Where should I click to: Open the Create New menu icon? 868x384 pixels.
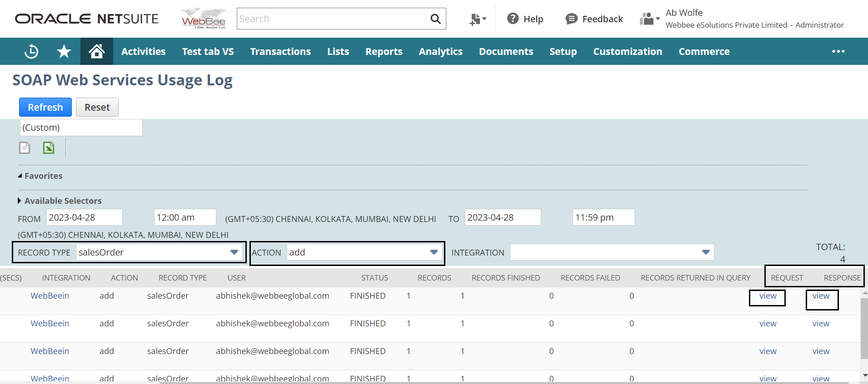click(477, 19)
